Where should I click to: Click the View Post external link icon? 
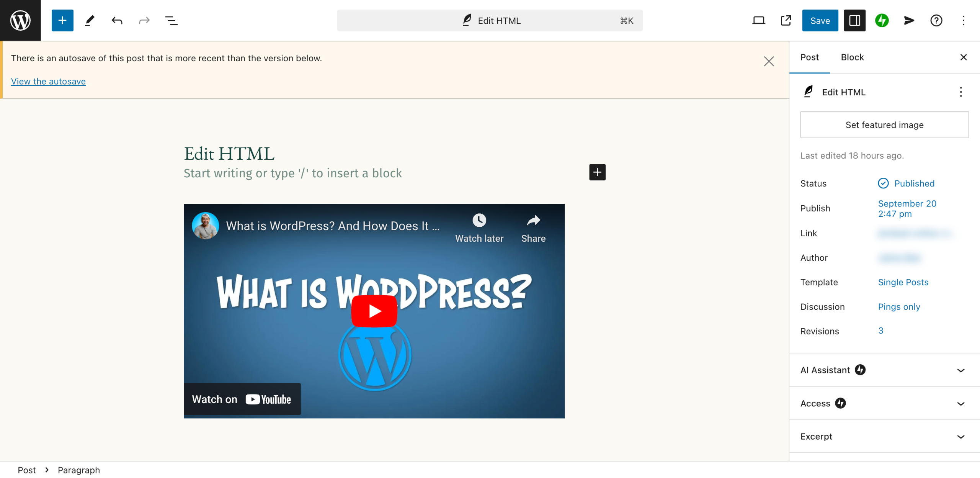(786, 20)
